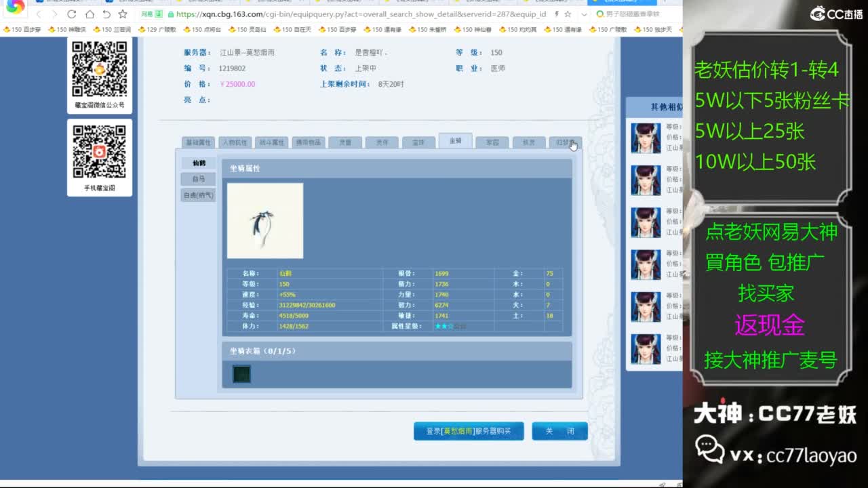Click the address bar URL field
The height and width of the screenshot is (488, 868).
click(x=359, y=14)
